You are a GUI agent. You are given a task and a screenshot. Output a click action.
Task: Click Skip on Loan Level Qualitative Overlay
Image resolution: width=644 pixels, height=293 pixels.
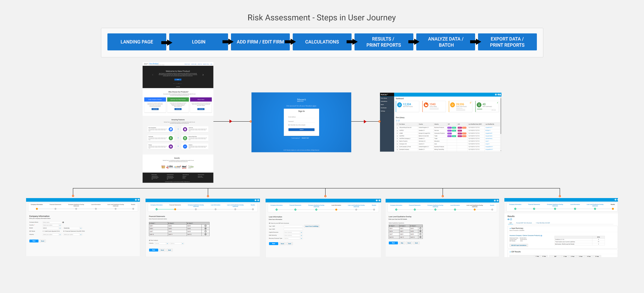click(402, 243)
